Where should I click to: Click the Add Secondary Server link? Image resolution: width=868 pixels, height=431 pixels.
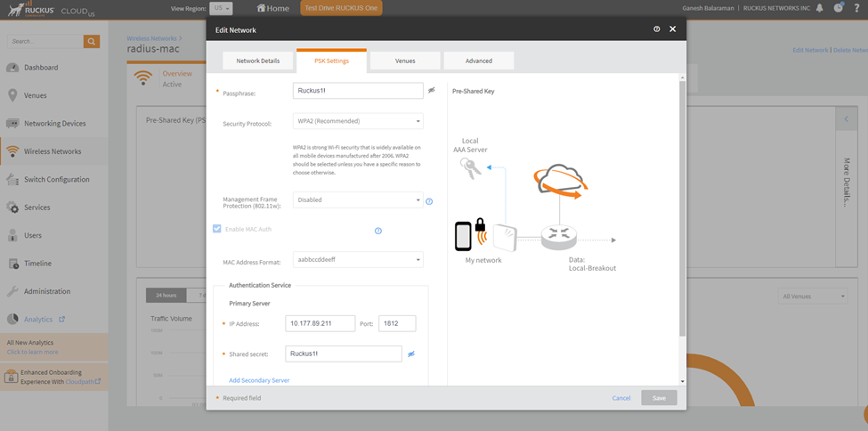point(259,380)
